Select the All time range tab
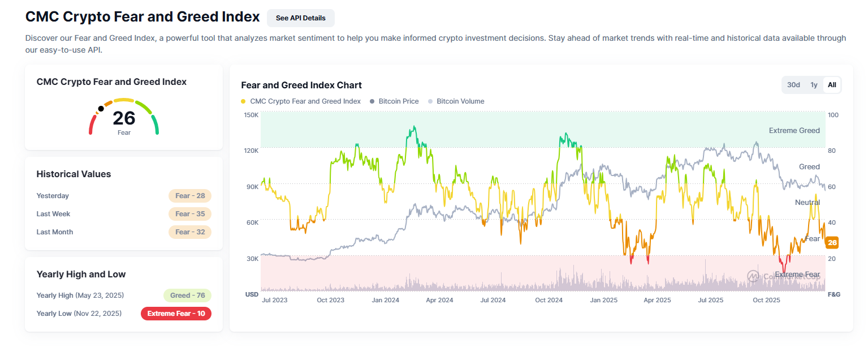The image size is (868, 347). click(x=832, y=85)
